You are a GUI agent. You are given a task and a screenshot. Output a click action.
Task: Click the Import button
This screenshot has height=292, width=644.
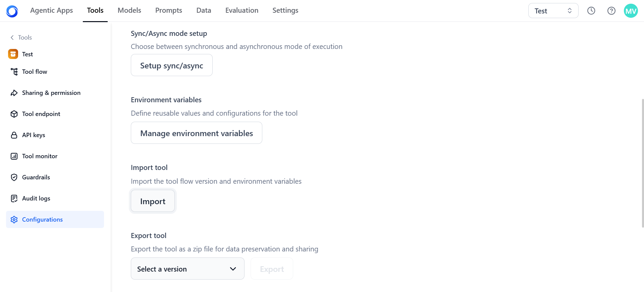tap(153, 201)
